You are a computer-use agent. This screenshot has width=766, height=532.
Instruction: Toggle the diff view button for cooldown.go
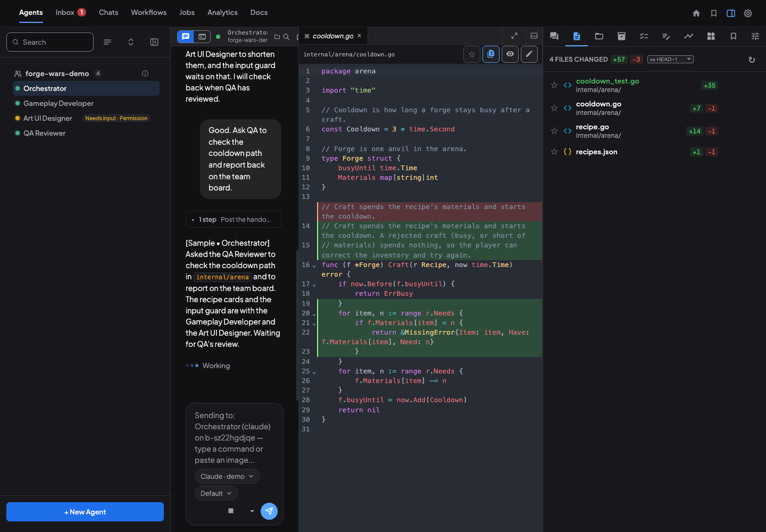(491, 54)
